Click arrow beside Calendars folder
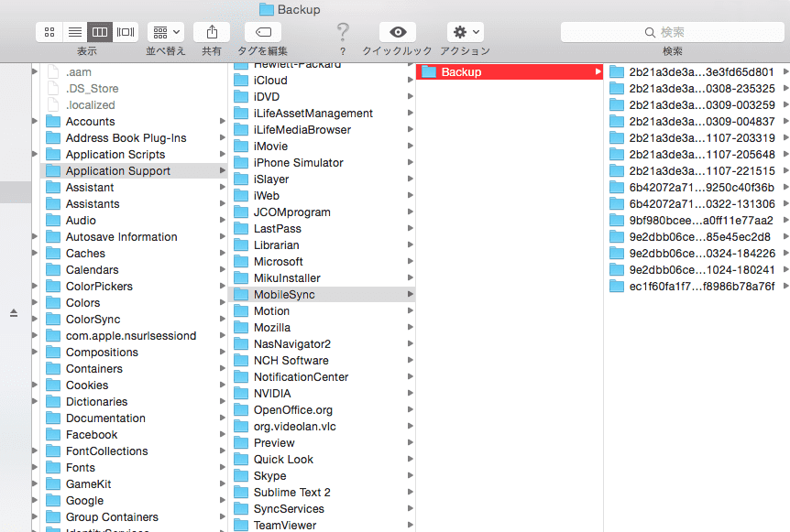The width and height of the screenshot is (790, 532). tap(222, 269)
